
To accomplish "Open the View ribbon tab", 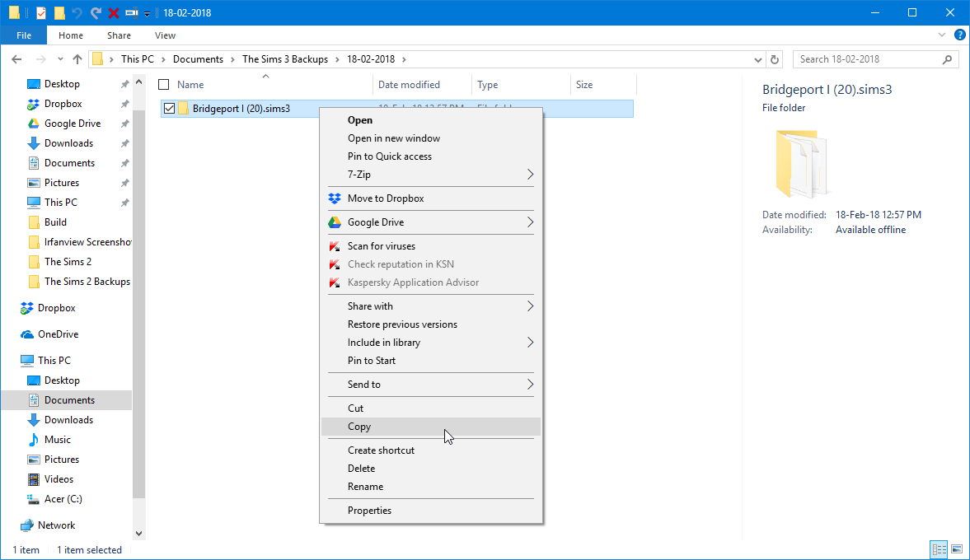I will [x=165, y=35].
